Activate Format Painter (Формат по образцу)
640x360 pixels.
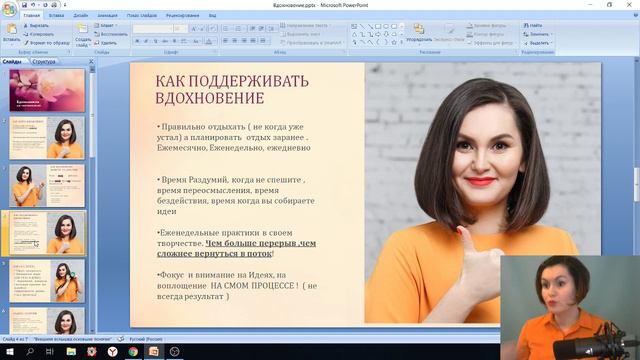click(47, 43)
